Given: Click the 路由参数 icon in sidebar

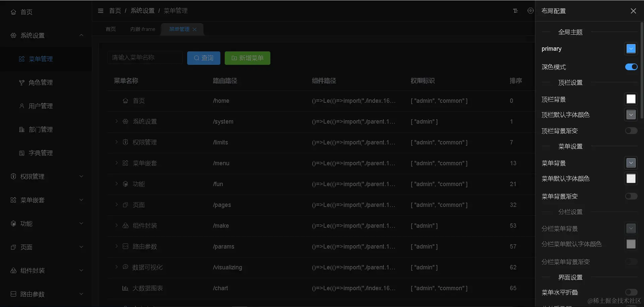Looking at the screenshot, I should pos(13,294).
